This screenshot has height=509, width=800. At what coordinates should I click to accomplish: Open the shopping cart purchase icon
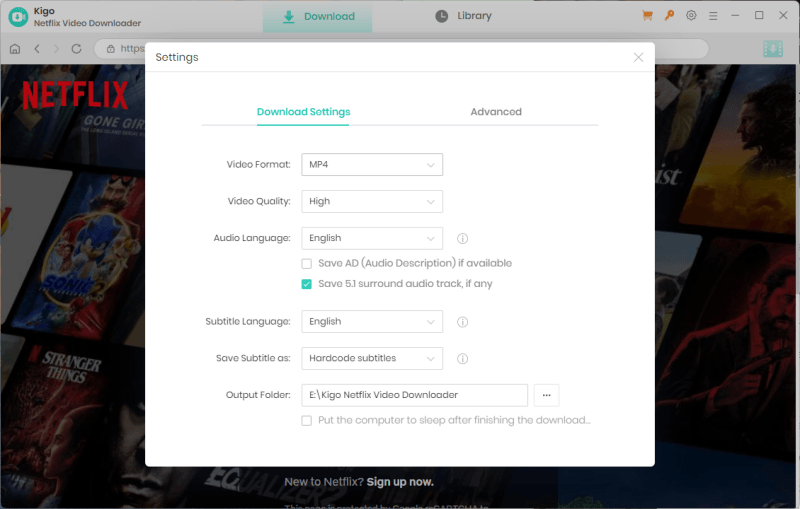647,16
